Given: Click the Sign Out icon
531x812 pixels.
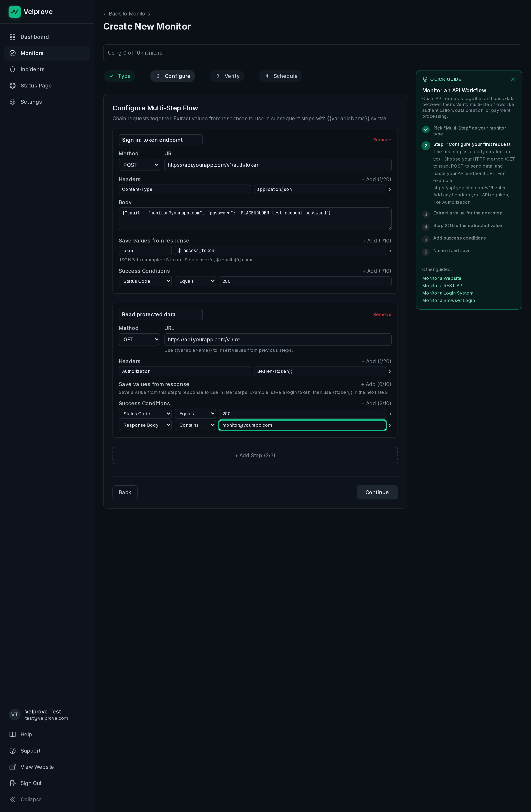Looking at the screenshot, I should 13,783.
